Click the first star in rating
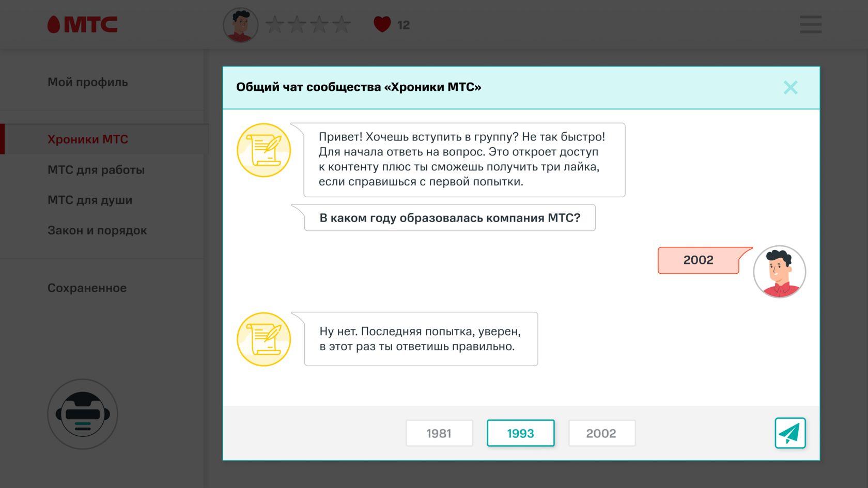 tap(275, 24)
